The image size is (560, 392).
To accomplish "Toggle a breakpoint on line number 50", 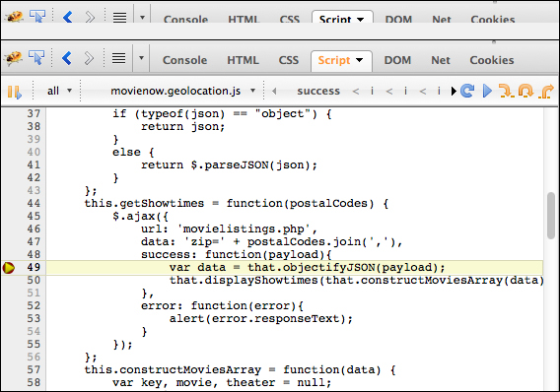I will pos(34,280).
